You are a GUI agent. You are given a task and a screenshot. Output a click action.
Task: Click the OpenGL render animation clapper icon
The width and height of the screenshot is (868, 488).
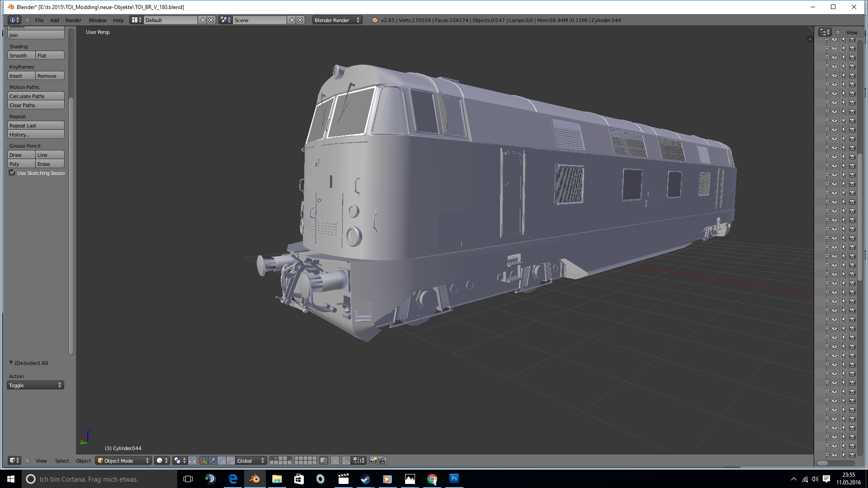[x=382, y=460]
